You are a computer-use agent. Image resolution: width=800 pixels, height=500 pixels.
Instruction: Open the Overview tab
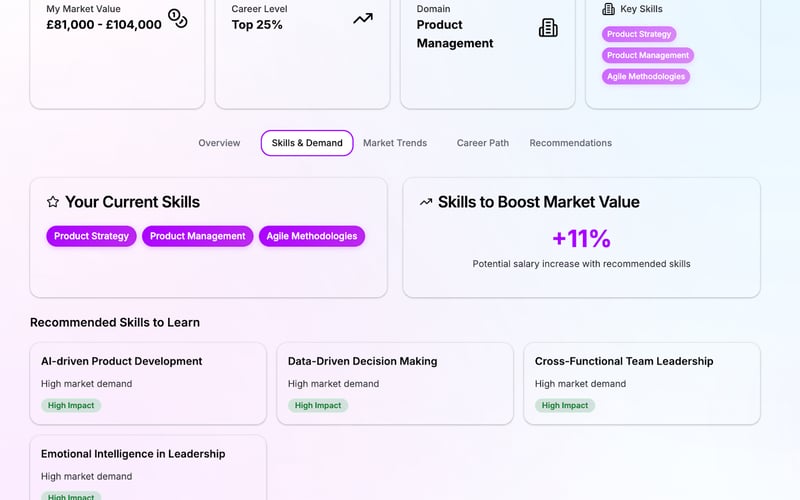tap(219, 143)
